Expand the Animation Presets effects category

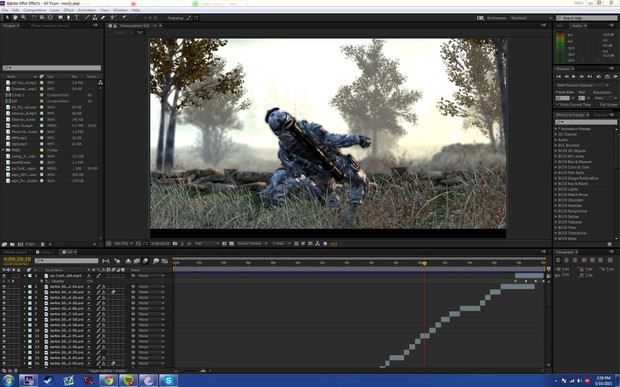coord(556,129)
